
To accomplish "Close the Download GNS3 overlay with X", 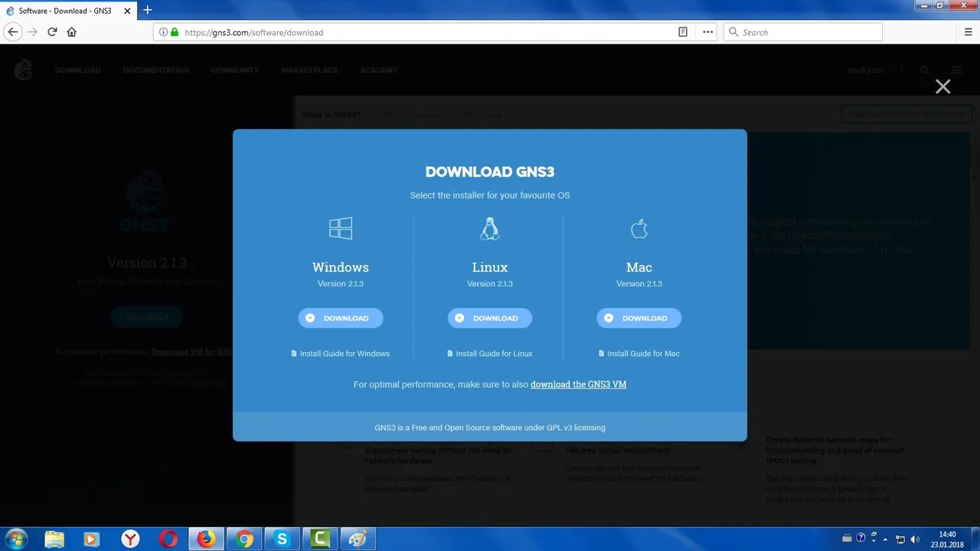I will 942,86.
